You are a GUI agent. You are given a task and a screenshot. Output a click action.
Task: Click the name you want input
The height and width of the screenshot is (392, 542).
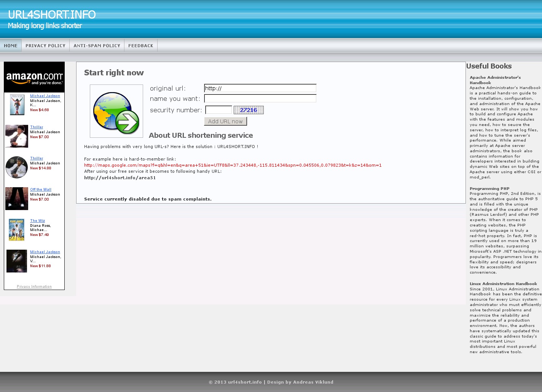coord(260,99)
